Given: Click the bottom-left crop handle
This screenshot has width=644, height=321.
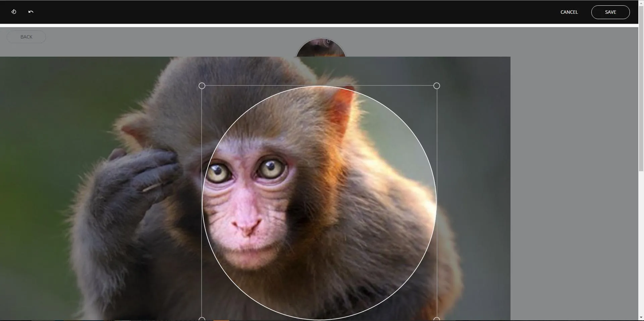Looking at the screenshot, I should 202,319.
